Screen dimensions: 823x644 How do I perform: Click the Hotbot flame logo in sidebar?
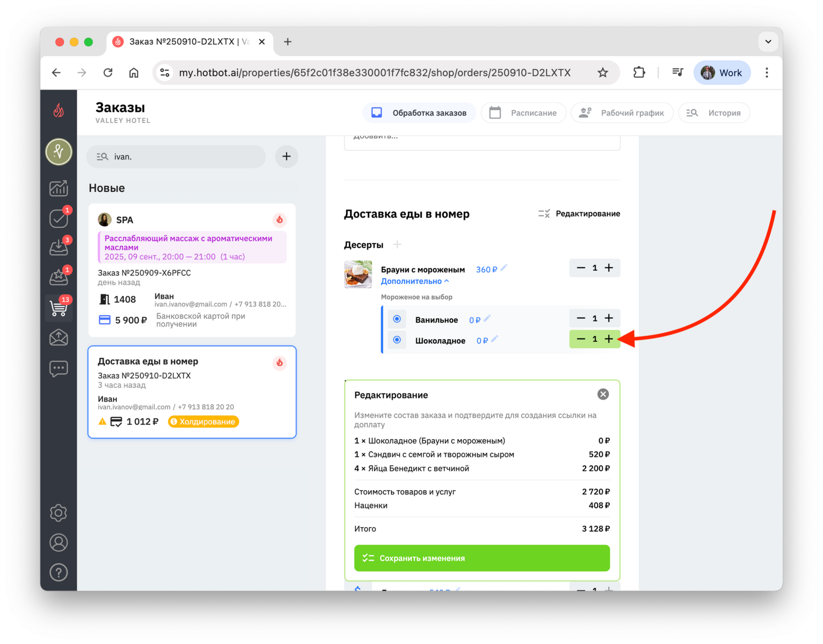point(59,111)
